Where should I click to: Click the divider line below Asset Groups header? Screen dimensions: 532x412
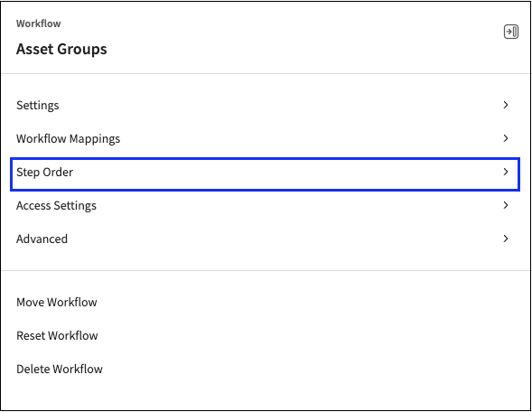click(266, 73)
